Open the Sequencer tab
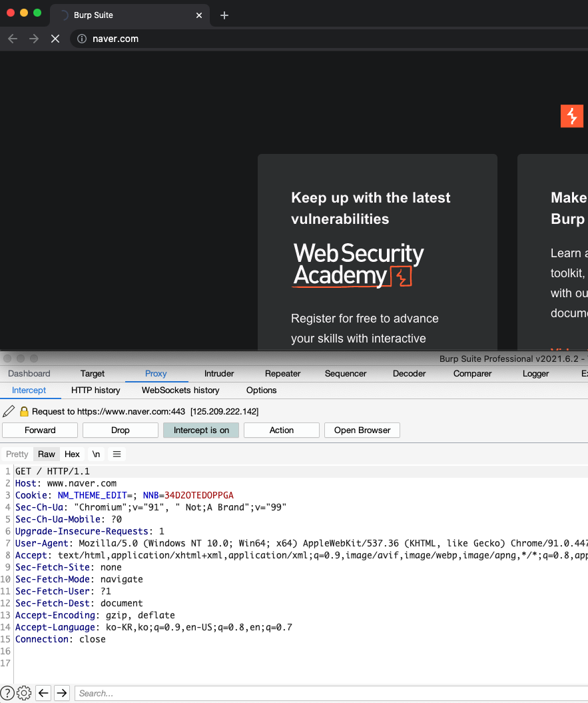The width and height of the screenshot is (588, 703). click(x=346, y=373)
